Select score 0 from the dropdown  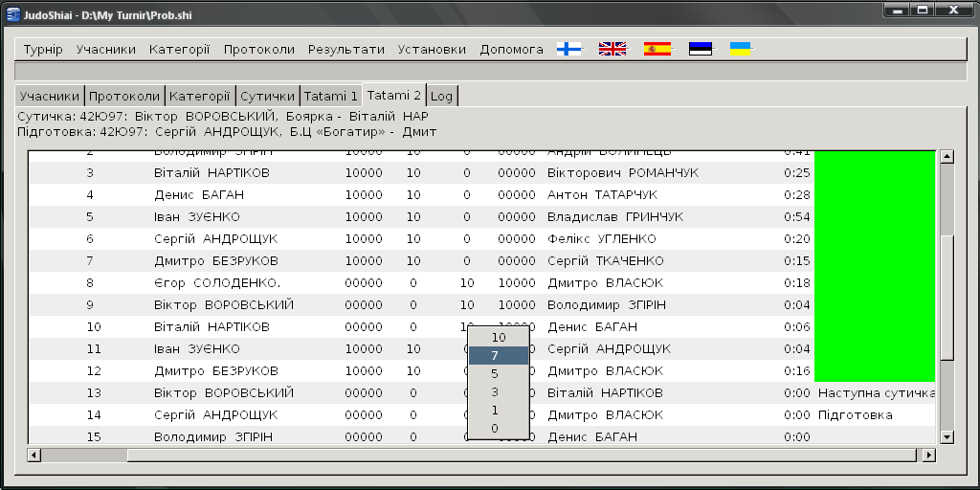[x=495, y=428]
